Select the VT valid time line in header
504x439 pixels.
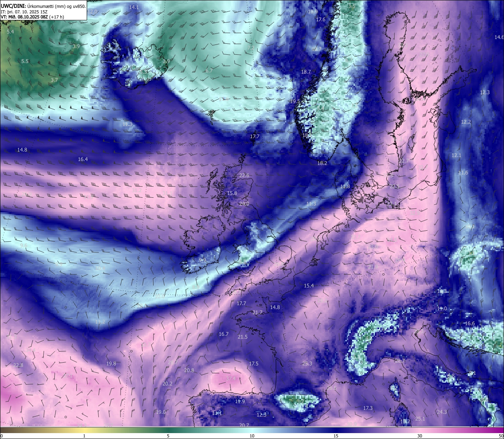(32, 17)
